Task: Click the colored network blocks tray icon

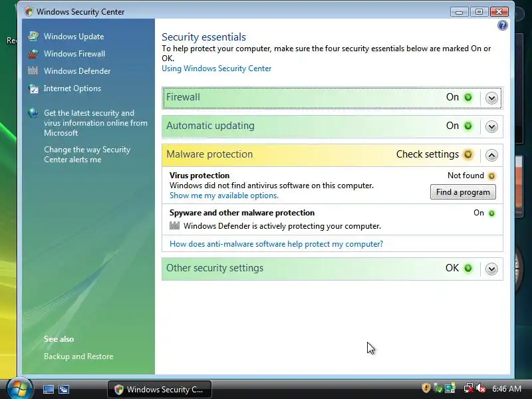Action: pos(450,388)
